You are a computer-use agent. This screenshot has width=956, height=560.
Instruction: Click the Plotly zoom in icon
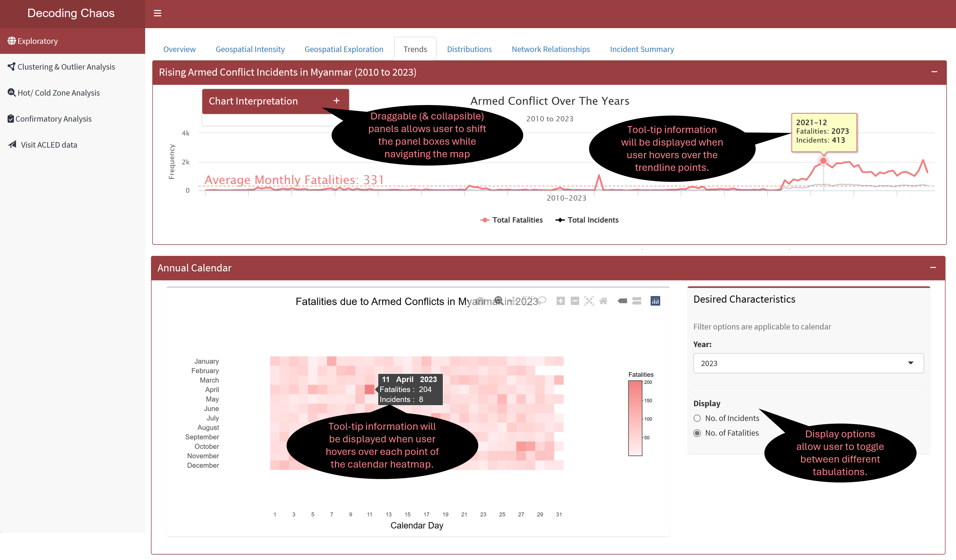click(x=560, y=301)
